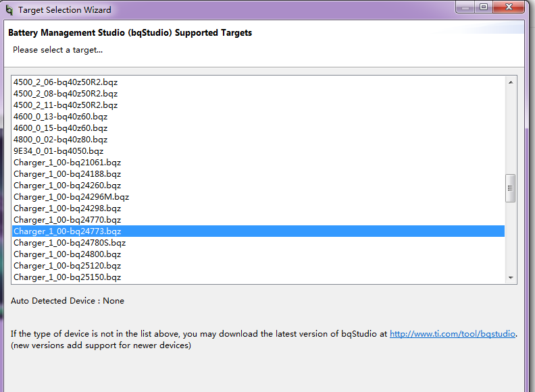Maximize the Target Selection Wizard window
Image resolution: width=535 pixels, height=392 pixels.
[484, 7]
